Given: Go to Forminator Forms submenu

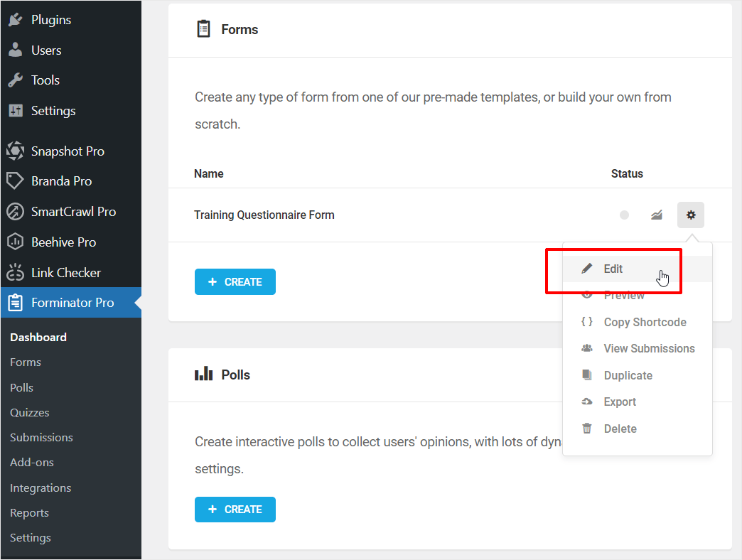Looking at the screenshot, I should (x=26, y=362).
